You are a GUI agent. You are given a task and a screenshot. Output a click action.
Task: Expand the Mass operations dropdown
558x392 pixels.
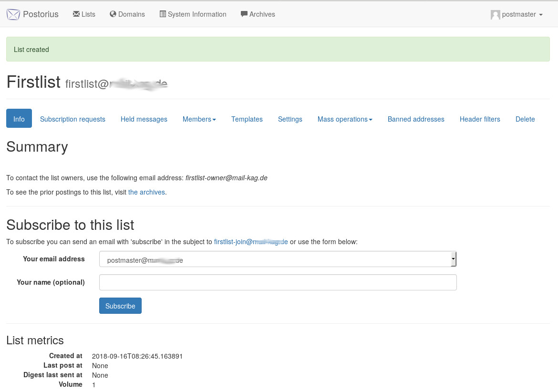click(x=345, y=119)
